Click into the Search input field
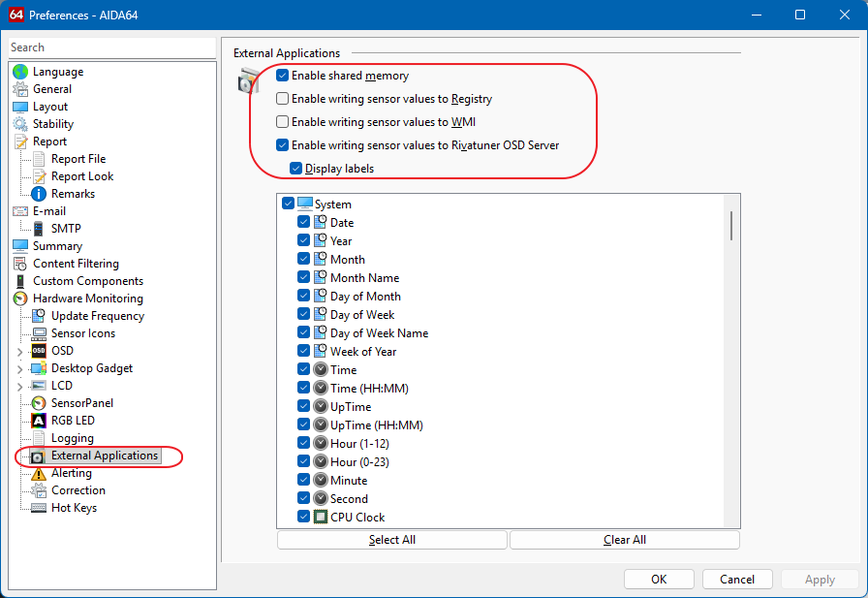Screen dimensions: 868x598 pos(110,47)
